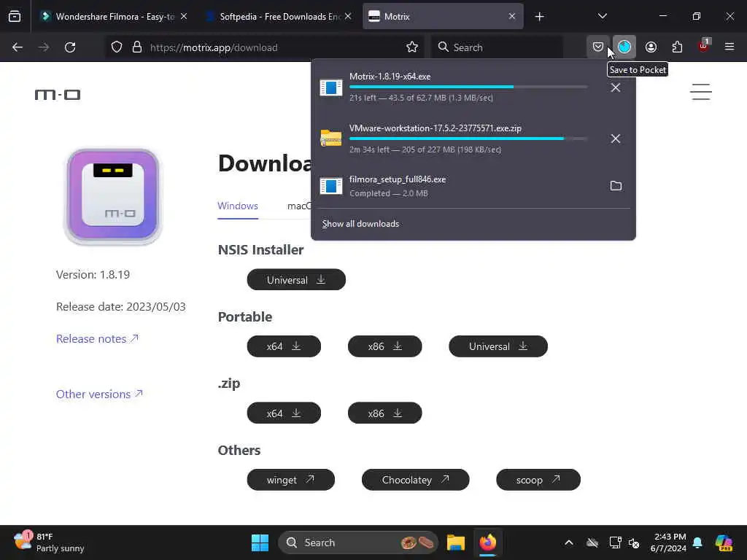Reload the current page

[70, 47]
